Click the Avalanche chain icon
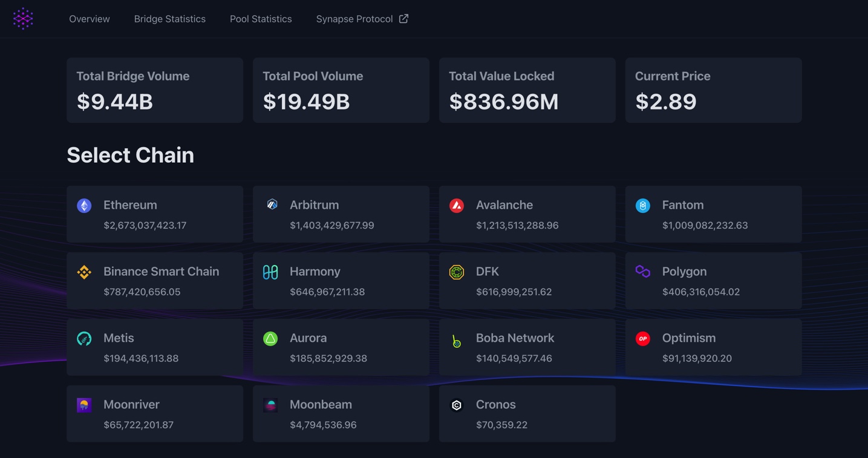 (457, 206)
